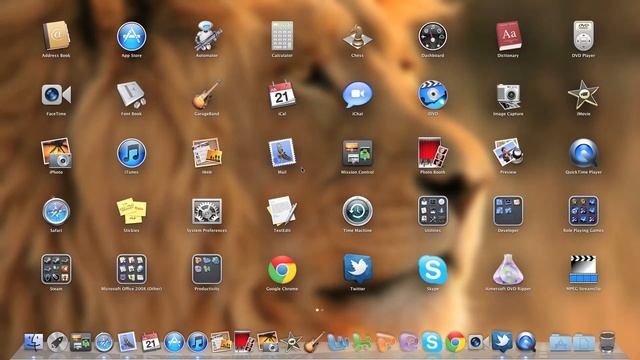Image resolution: width=640 pixels, height=360 pixels.
Task: Open Time Machine
Action: click(x=357, y=211)
